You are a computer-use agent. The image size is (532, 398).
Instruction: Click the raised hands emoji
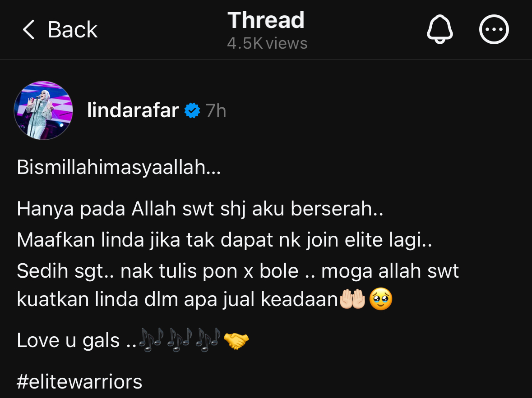point(352,299)
